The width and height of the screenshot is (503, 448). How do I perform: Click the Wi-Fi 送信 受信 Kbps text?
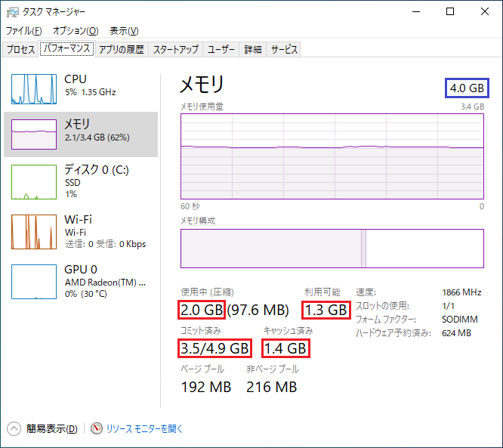click(x=105, y=244)
